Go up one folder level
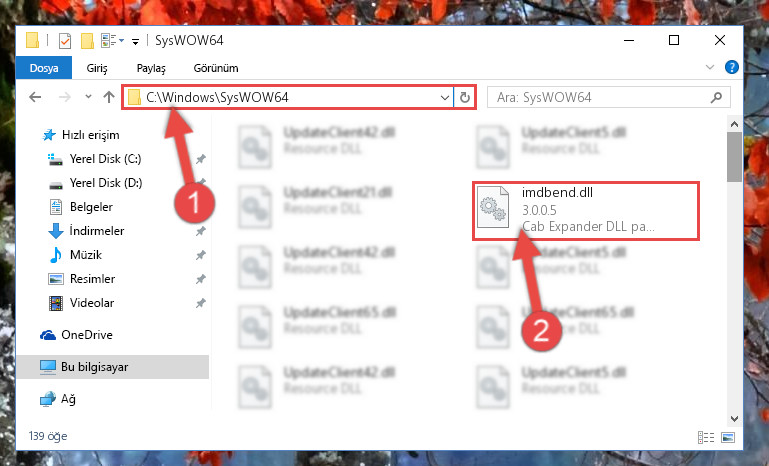Image resolution: width=769 pixels, height=466 pixels. click(x=109, y=97)
